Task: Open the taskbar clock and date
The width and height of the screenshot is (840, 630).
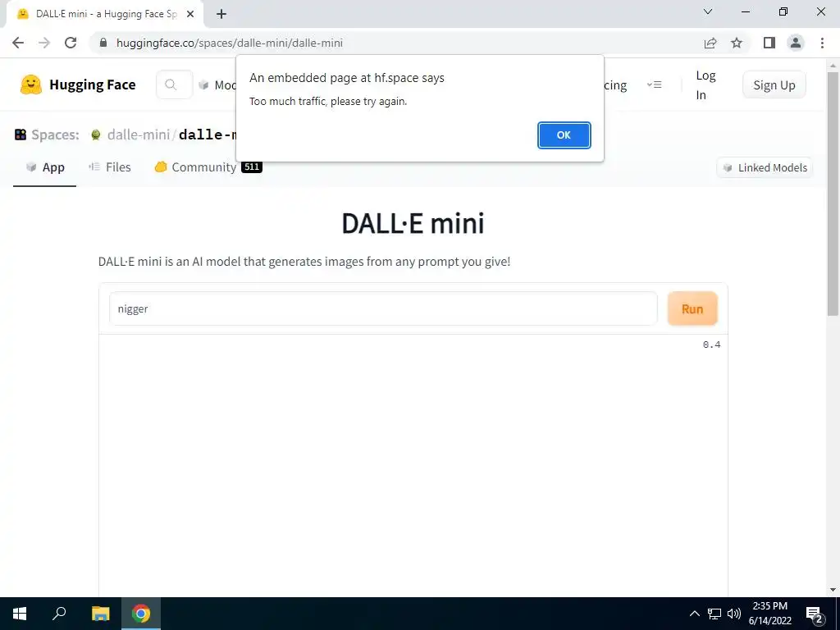Action: 769,614
